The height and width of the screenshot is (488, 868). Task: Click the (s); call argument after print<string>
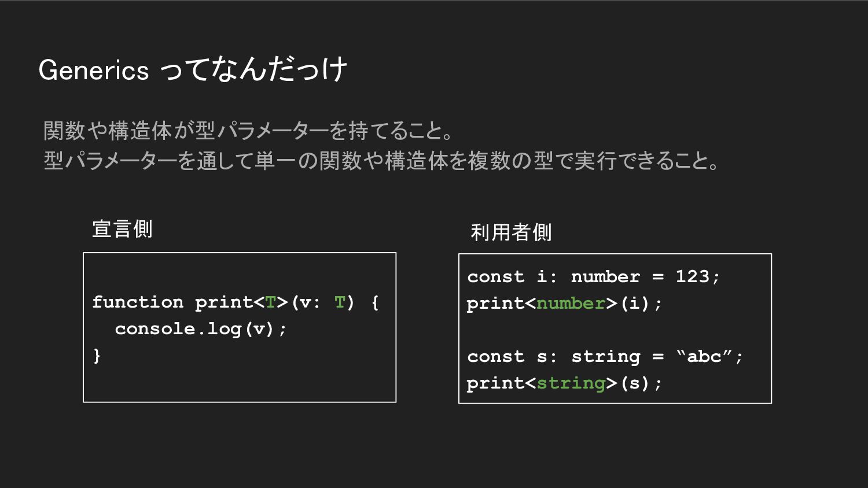click(x=641, y=383)
